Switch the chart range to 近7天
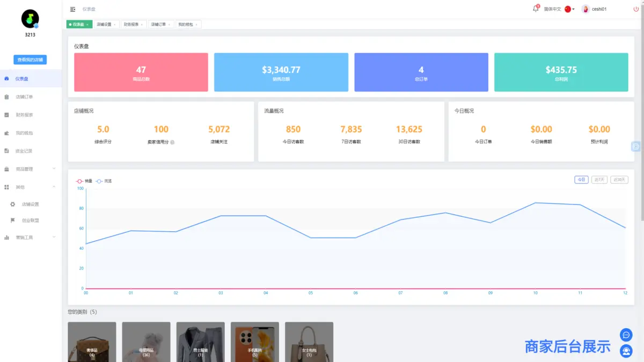The height and width of the screenshot is (362, 644). (x=599, y=180)
